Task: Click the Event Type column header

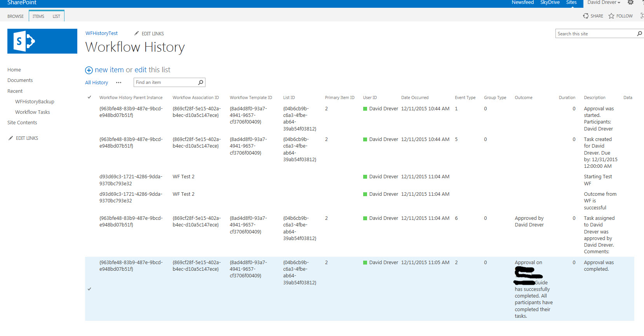Action: pyautogui.click(x=465, y=97)
